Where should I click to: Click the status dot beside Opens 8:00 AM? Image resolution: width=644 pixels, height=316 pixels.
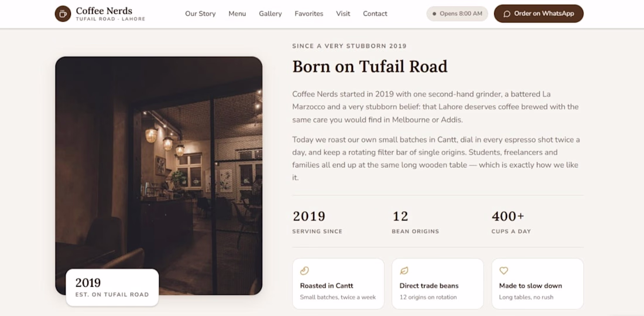[x=434, y=13]
